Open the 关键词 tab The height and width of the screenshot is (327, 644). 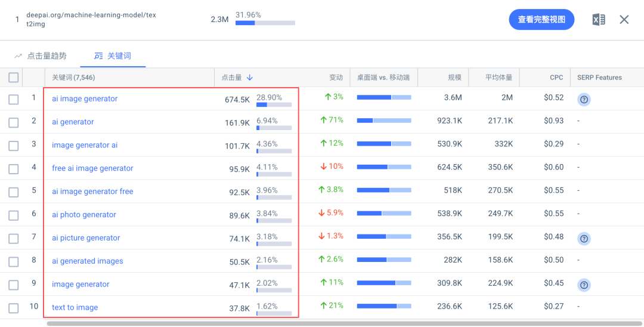pos(113,56)
